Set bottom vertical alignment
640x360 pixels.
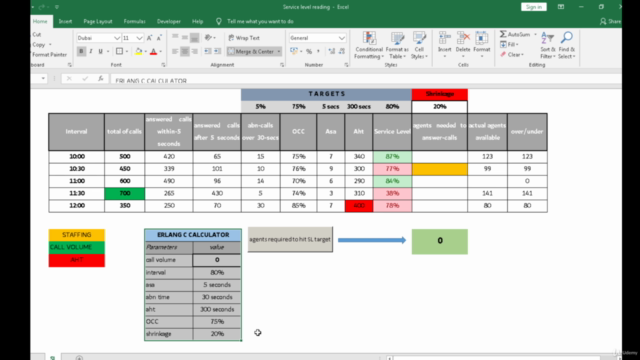point(195,38)
